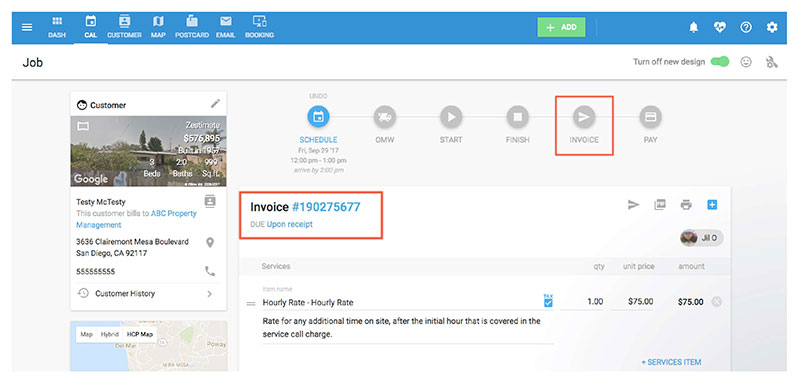The image size is (800, 382).
Task: Open the notifications bell
Action: (693, 28)
